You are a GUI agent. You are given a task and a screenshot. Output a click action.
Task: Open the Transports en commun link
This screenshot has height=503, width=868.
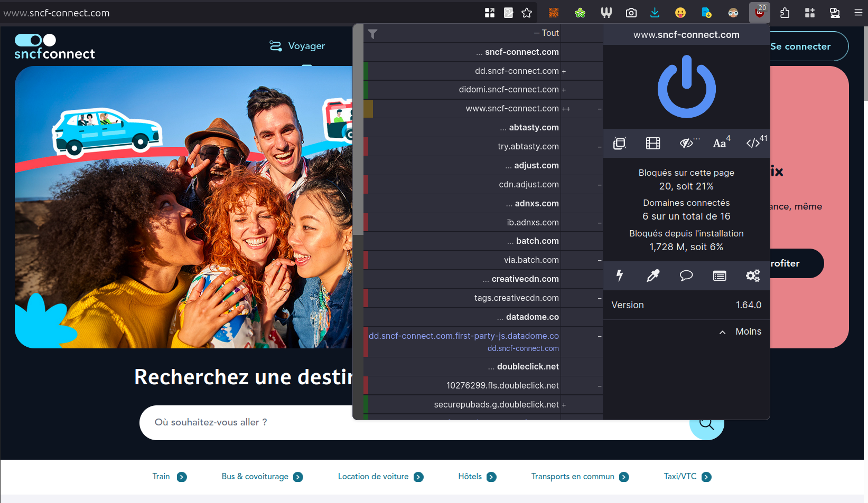coord(580,477)
